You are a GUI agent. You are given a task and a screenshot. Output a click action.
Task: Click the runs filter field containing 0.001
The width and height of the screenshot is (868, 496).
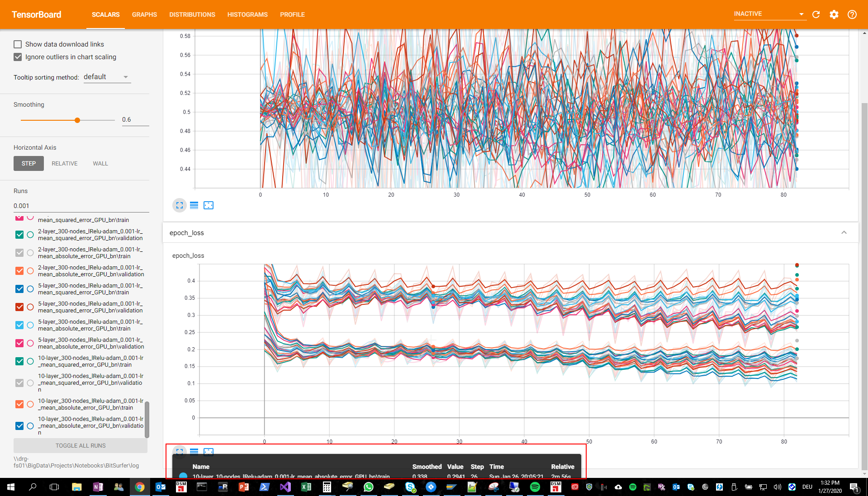(81, 206)
